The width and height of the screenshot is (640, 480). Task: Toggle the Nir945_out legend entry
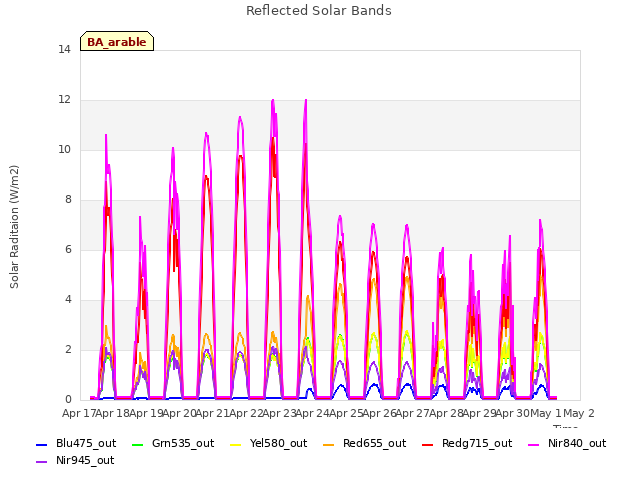click(75, 460)
